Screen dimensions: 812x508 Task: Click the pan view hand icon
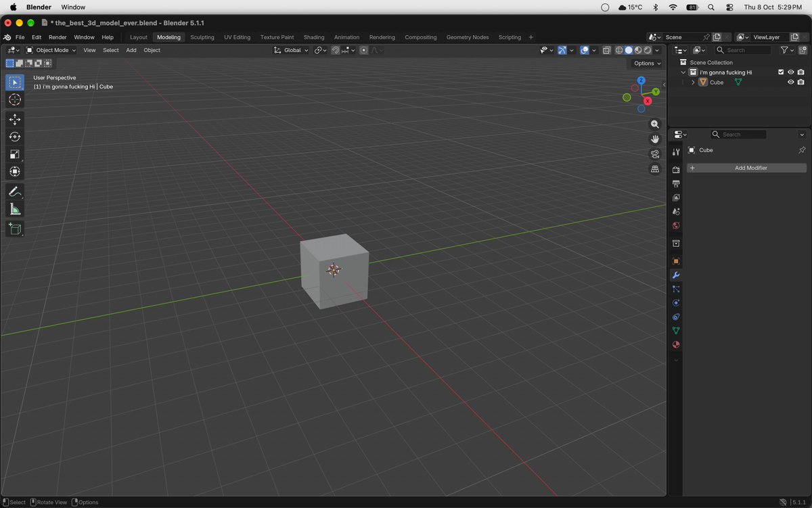coord(655,139)
